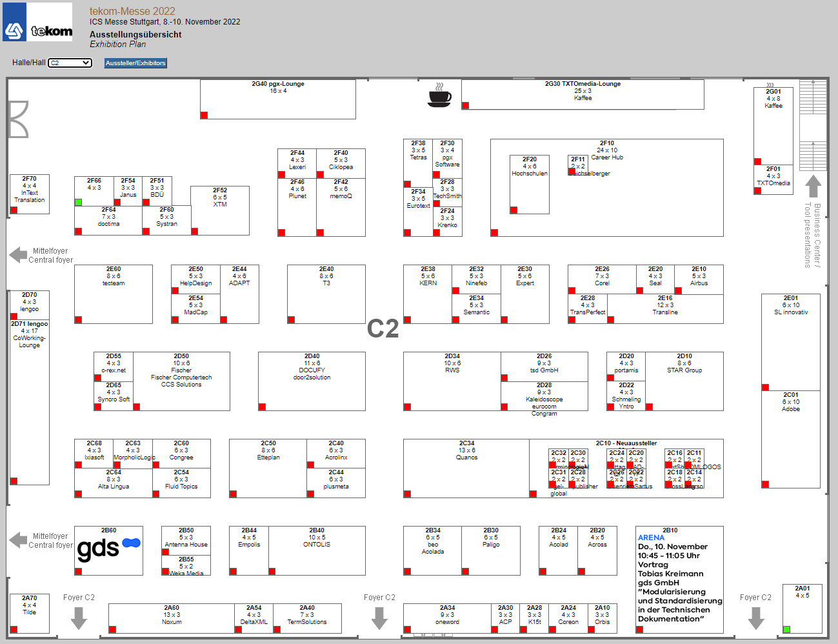Click the tsd GmbH booth 2D26
The width and height of the screenshot is (838, 644).
(544, 367)
